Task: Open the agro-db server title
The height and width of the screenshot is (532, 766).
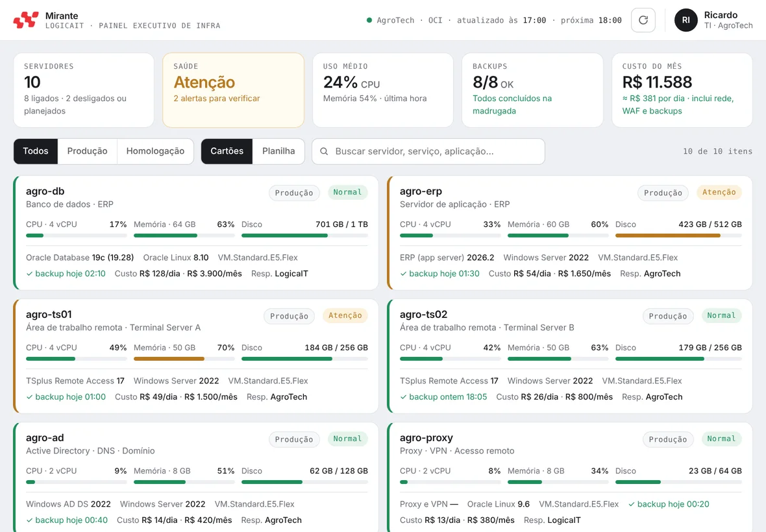Action: 45,191
